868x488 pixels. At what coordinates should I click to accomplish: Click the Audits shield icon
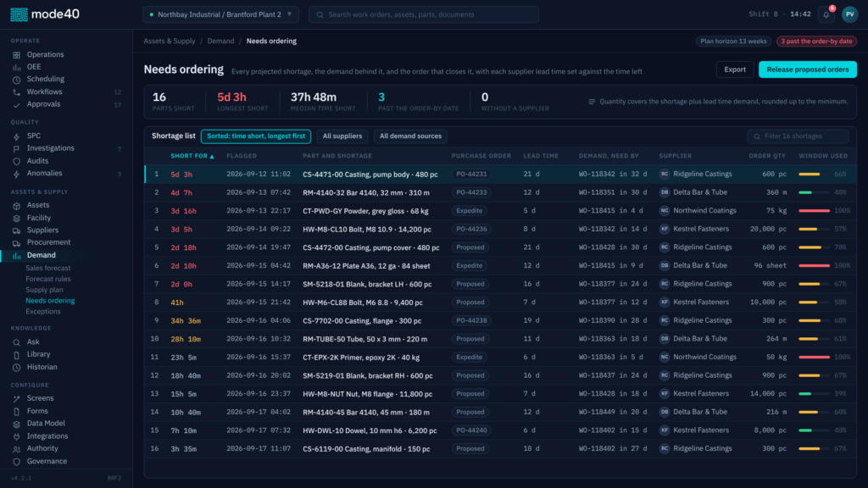[17, 161]
